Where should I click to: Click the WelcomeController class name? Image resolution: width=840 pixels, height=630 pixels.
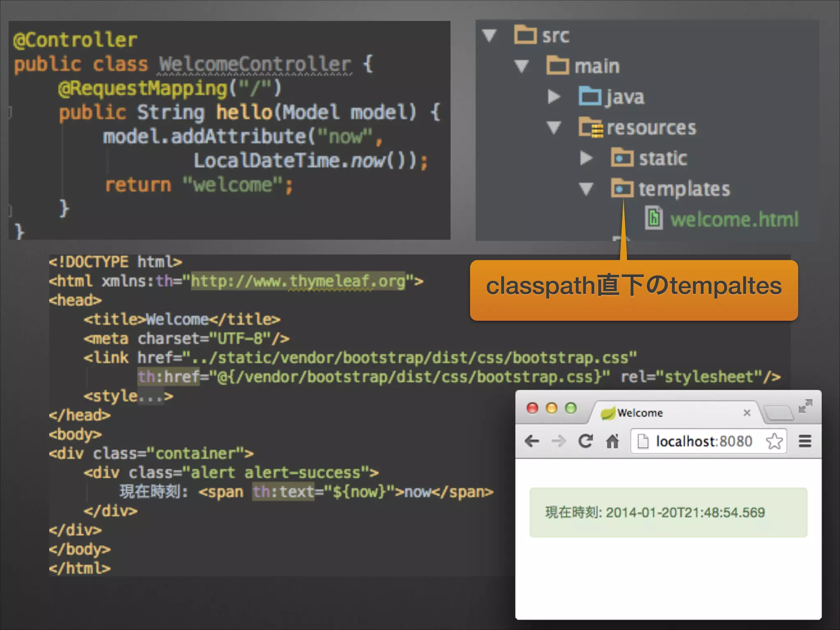[255, 64]
